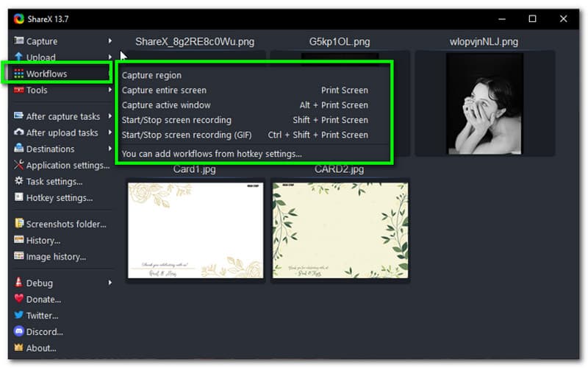The image size is (588, 368).
Task: Click the Hotkey settings icon
Action: pos(19,197)
